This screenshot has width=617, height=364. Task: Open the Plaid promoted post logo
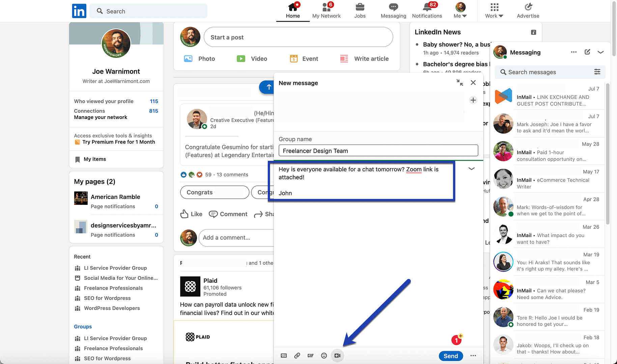click(x=190, y=287)
